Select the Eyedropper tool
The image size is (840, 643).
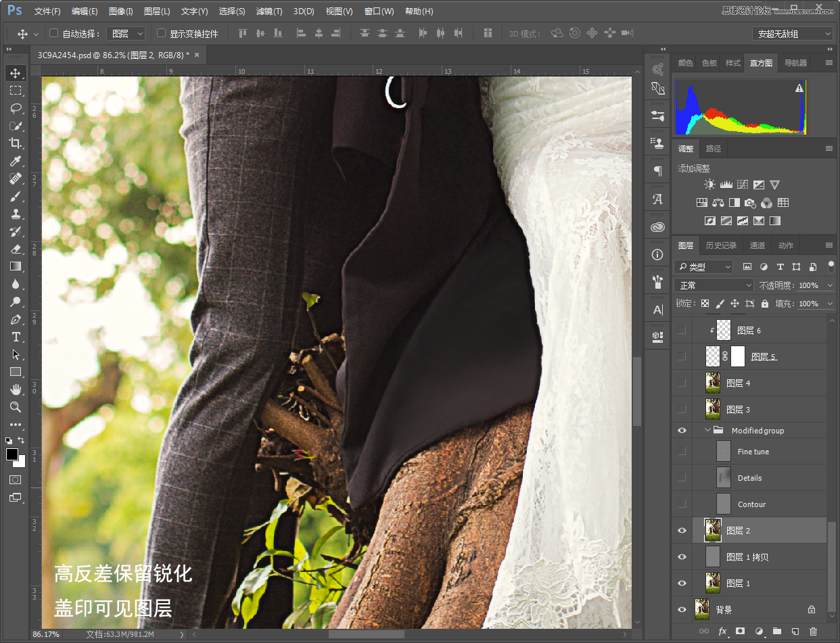15,161
